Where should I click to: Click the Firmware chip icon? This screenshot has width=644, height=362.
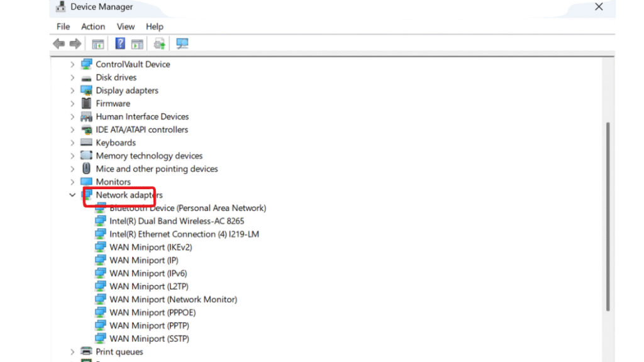point(86,104)
